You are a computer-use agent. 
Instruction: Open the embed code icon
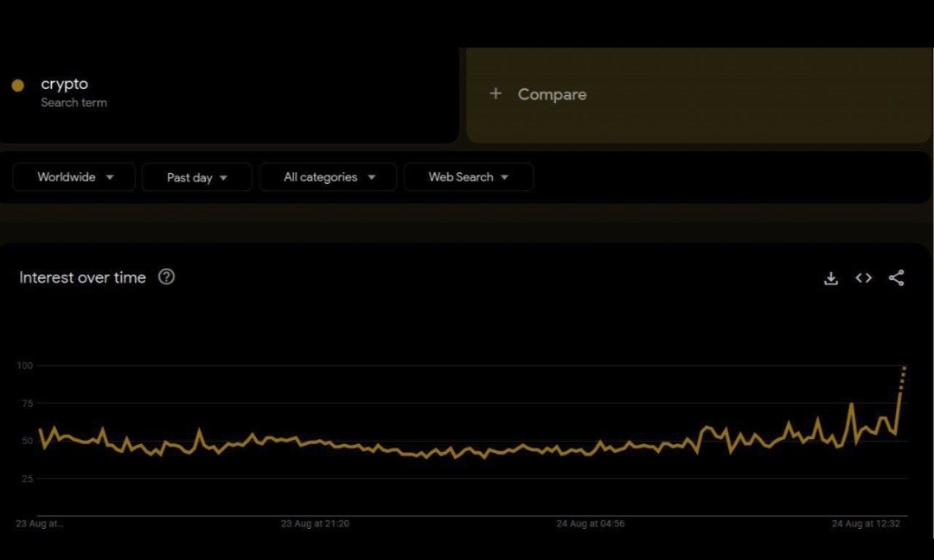pos(864,278)
